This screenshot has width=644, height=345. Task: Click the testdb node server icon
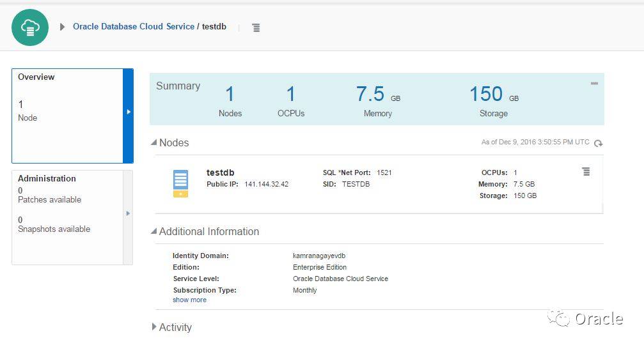[181, 183]
